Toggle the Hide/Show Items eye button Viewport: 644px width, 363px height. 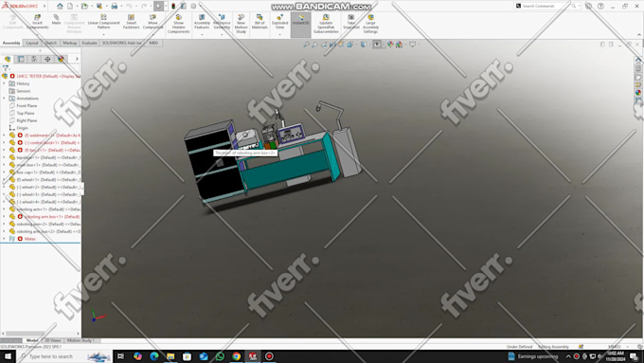coord(377,45)
